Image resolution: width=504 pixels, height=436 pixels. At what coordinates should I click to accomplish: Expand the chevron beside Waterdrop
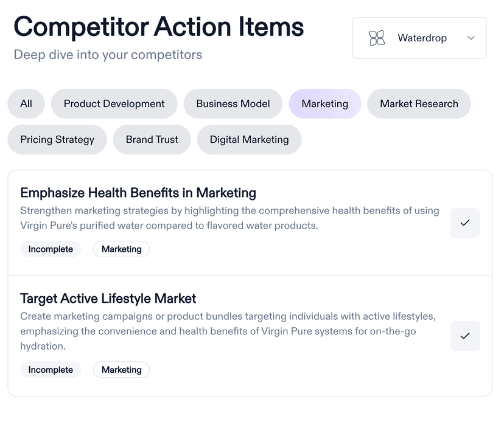[470, 38]
